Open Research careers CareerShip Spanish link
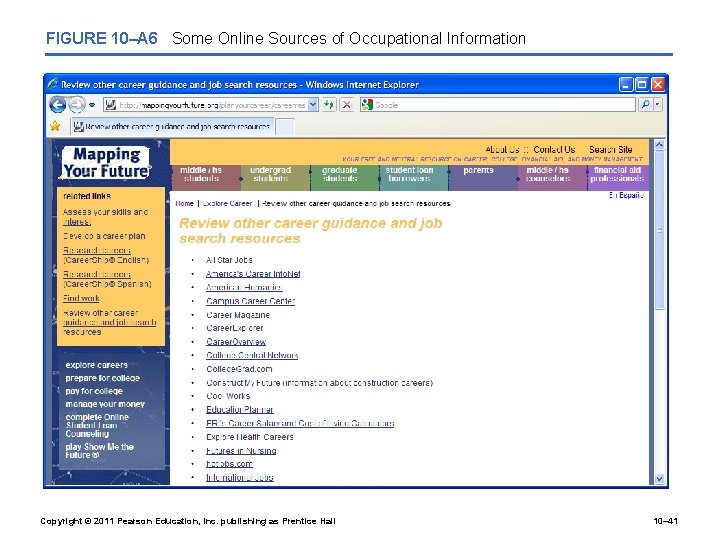720x540 pixels. [107, 279]
